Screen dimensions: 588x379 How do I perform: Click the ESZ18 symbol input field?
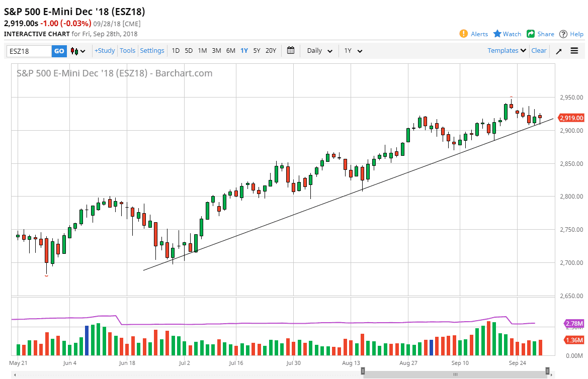tap(28, 50)
